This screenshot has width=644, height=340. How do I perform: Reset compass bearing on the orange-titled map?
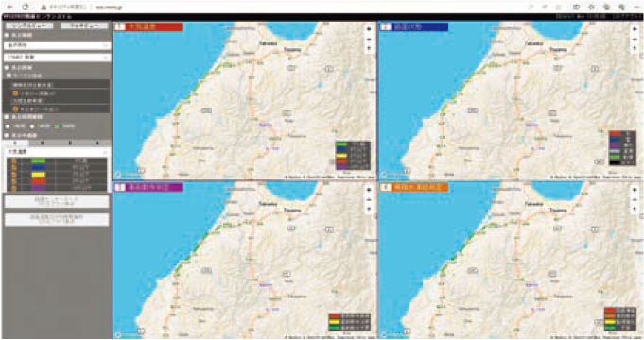[x=635, y=209]
